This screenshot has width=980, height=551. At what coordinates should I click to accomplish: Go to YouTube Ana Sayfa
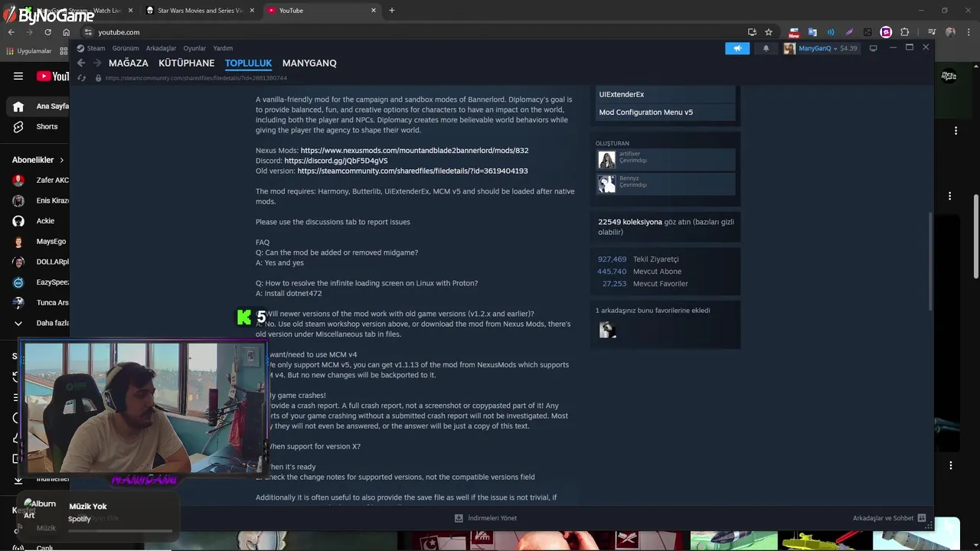[40, 106]
